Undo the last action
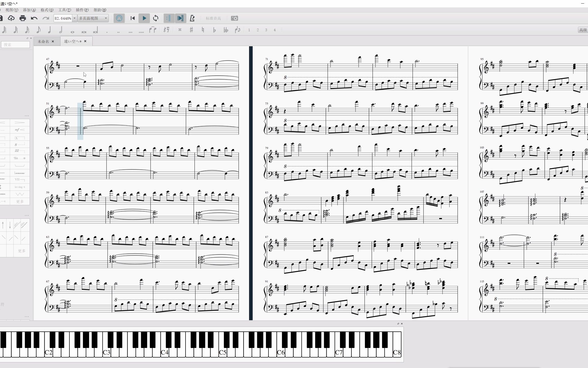 tap(34, 18)
